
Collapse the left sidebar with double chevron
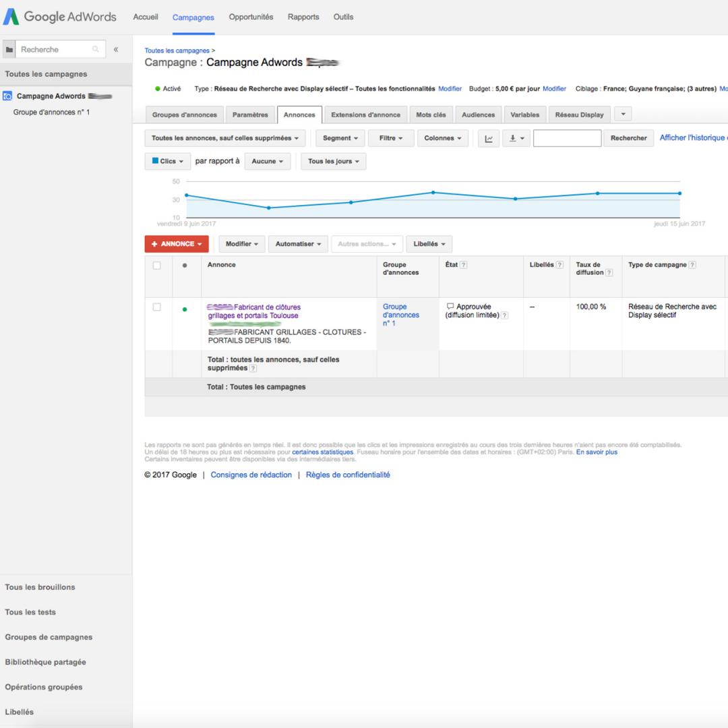pyautogui.click(x=116, y=49)
